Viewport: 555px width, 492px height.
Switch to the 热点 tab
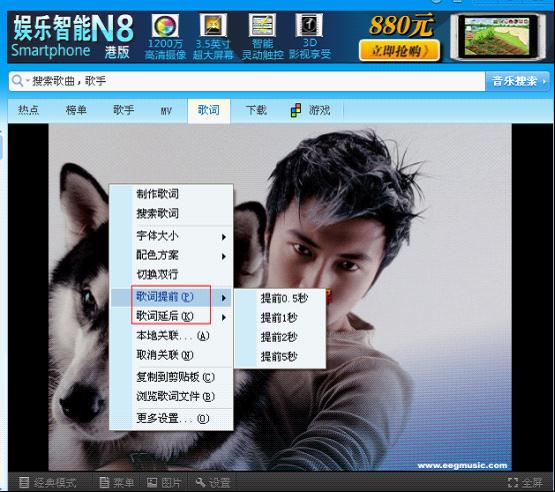pos(28,110)
